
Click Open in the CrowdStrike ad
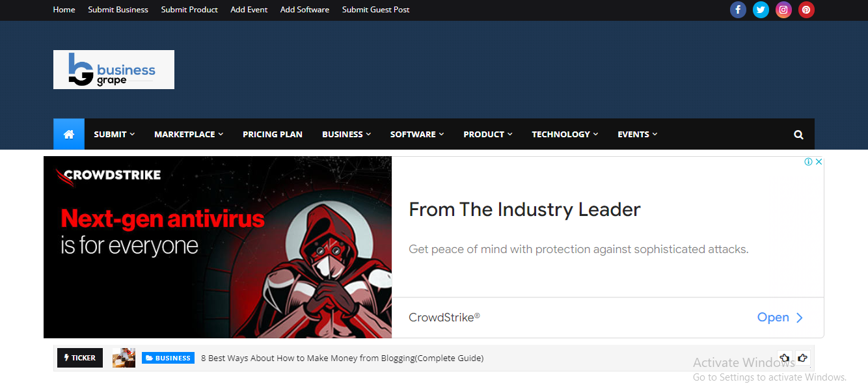780,317
